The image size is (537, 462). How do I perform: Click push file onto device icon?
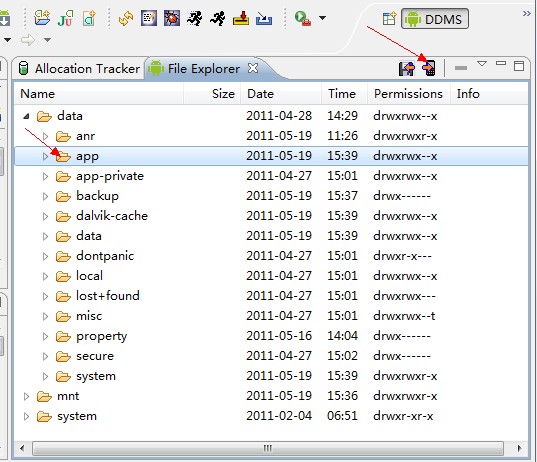[429, 68]
